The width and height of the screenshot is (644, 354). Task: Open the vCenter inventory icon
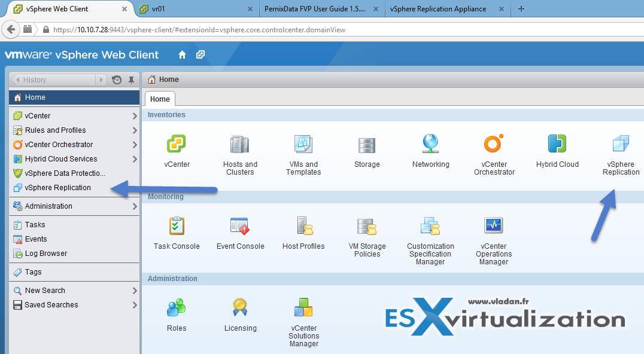pos(177,144)
